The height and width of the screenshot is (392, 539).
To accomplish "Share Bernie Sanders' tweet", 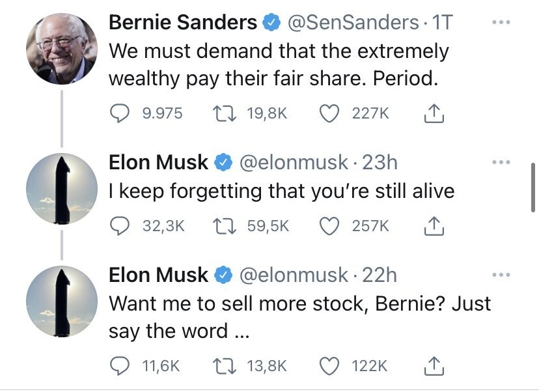I will point(433,114).
